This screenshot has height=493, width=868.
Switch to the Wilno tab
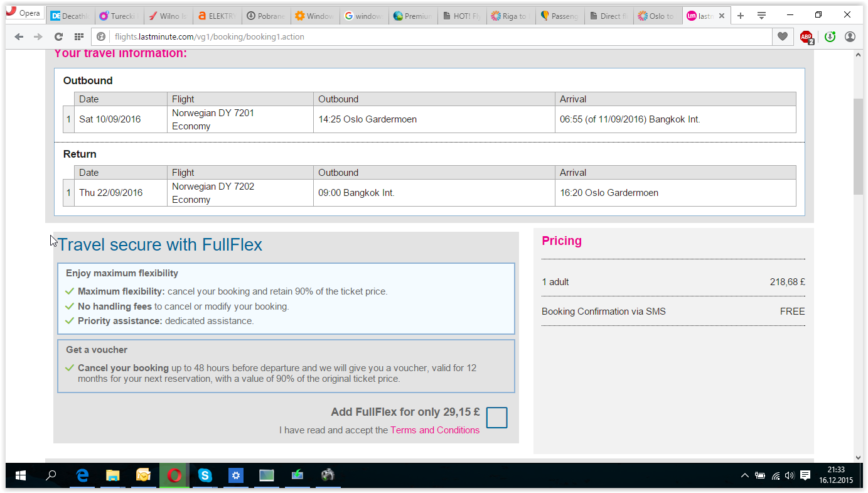click(x=168, y=16)
